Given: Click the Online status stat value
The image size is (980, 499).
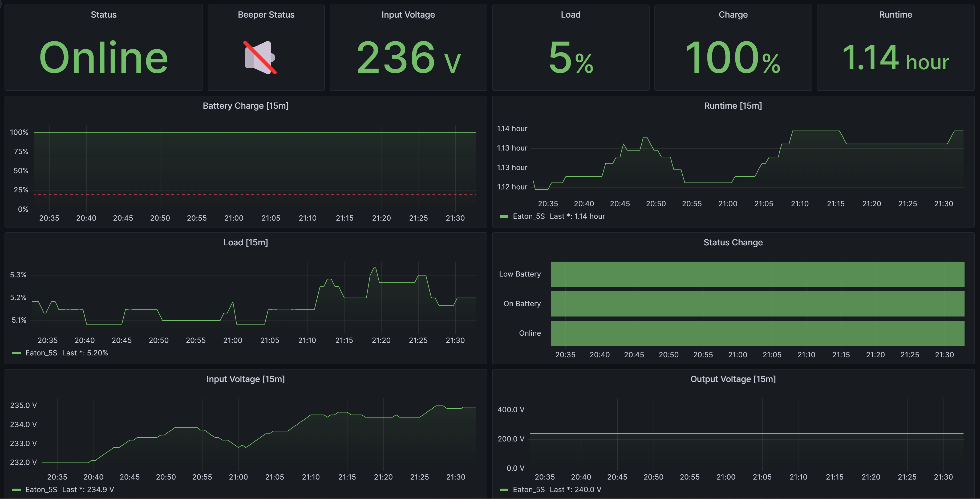Looking at the screenshot, I should [x=103, y=58].
